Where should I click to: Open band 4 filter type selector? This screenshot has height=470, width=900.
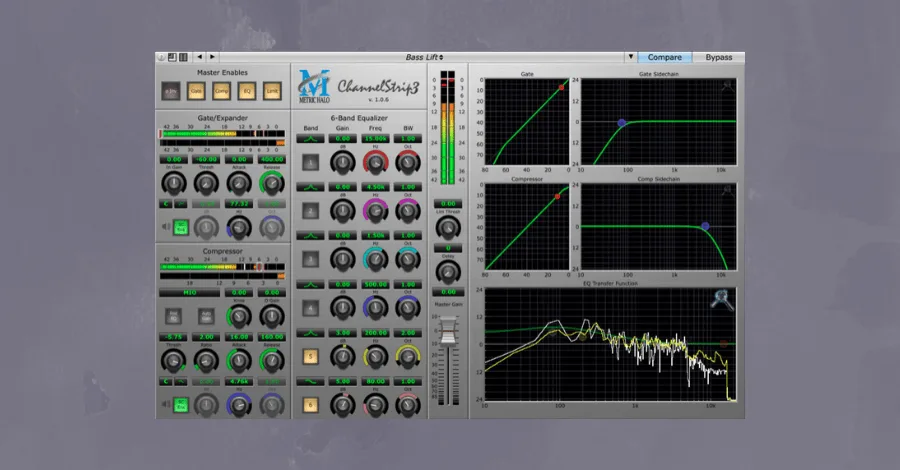click(311, 284)
